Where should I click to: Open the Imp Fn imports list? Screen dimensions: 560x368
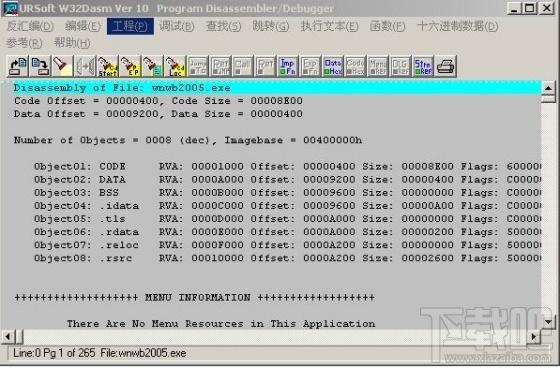[288, 66]
